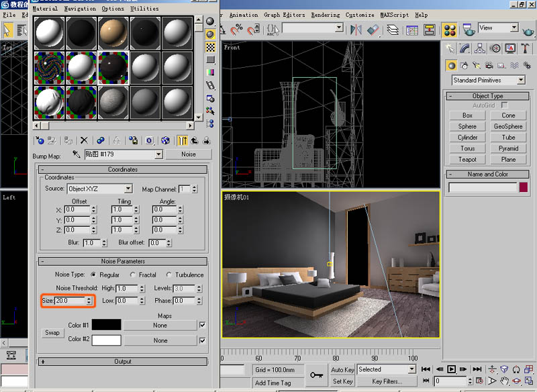Click the Make Preview film icon

210,85
